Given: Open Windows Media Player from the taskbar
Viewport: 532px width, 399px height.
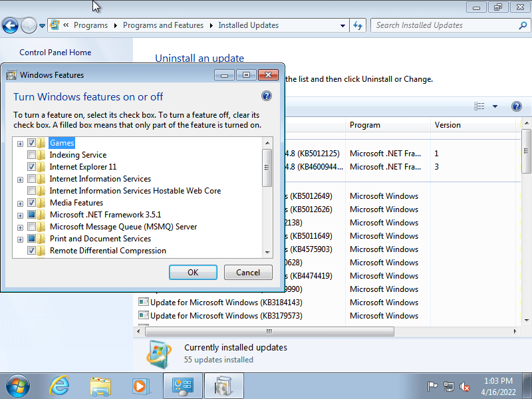Looking at the screenshot, I should click(x=140, y=386).
